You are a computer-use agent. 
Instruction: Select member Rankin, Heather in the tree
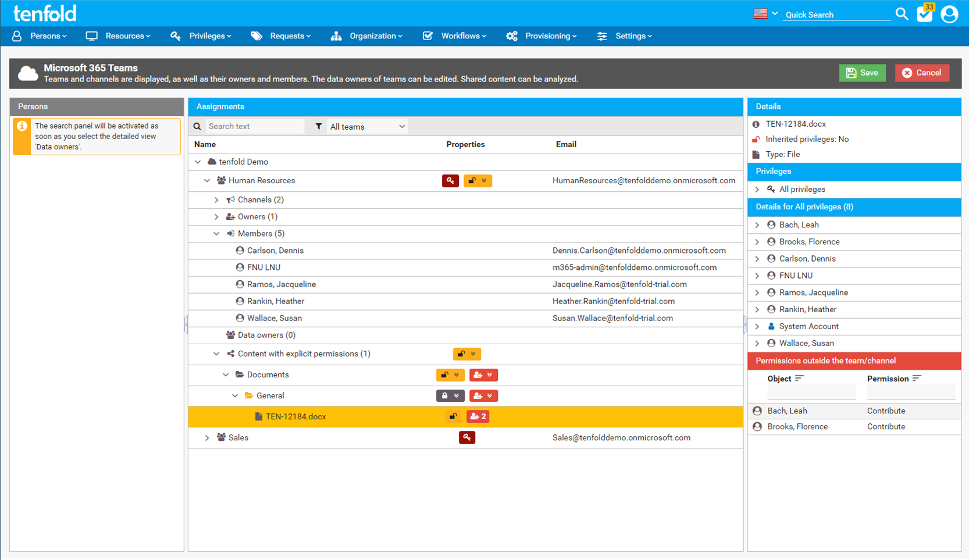[276, 301]
